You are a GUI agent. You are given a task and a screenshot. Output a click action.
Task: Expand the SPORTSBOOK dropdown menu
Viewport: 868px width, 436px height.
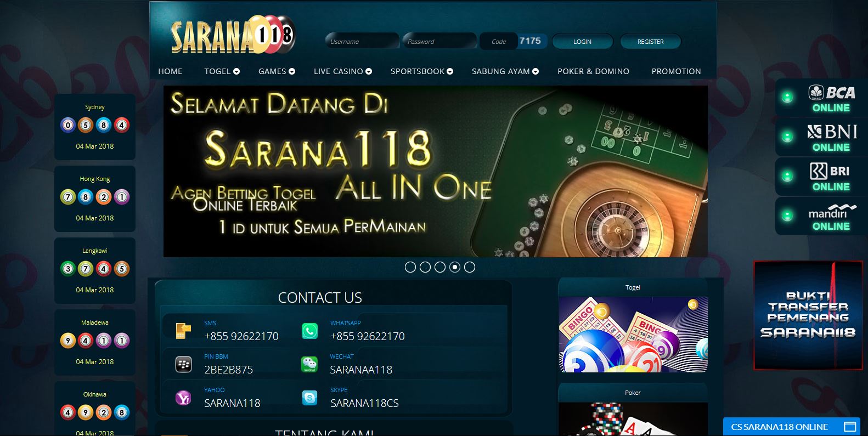coord(422,71)
